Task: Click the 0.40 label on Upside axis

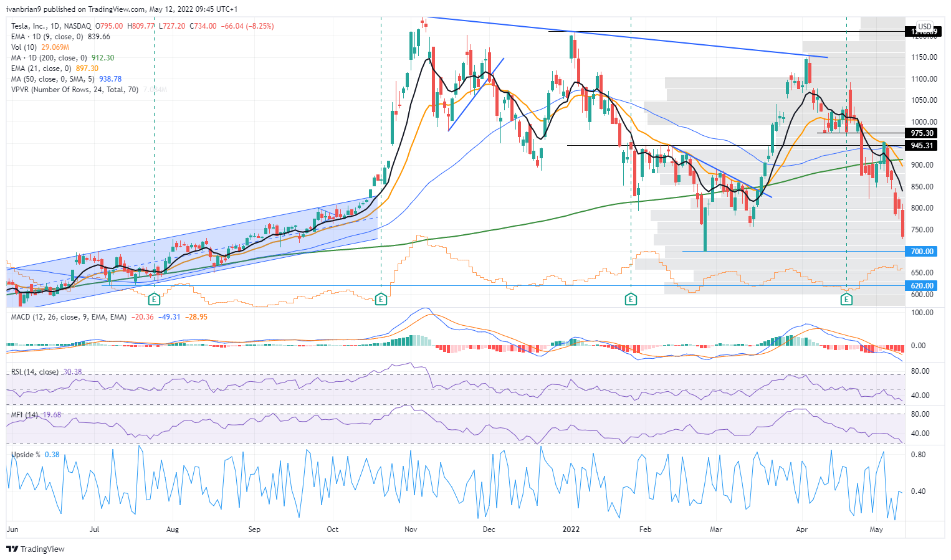Action: click(919, 491)
